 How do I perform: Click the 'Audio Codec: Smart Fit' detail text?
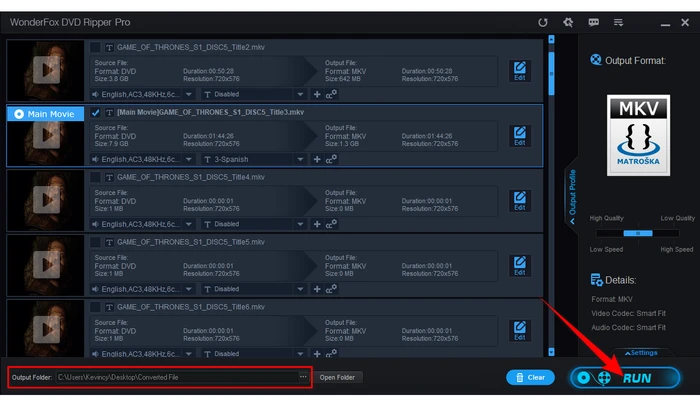629,328
